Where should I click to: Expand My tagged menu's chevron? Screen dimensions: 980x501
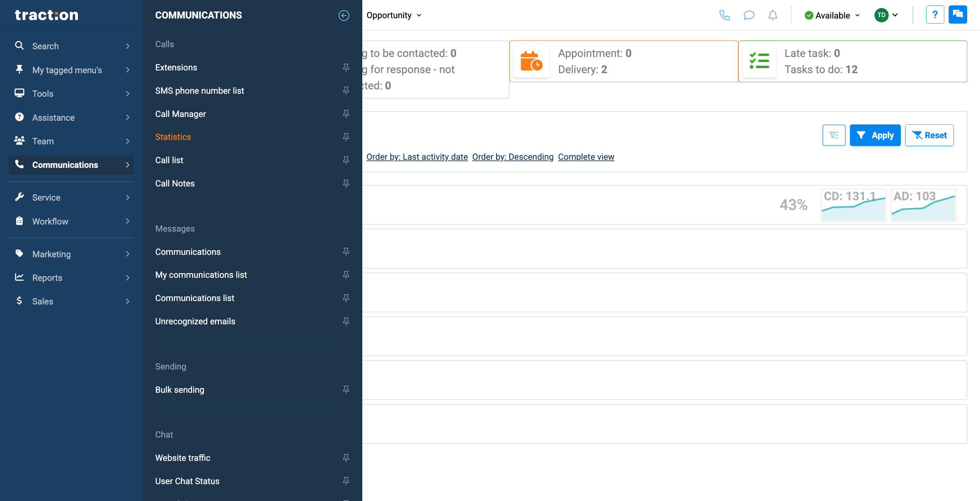pyautogui.click(x=127, y=70)
